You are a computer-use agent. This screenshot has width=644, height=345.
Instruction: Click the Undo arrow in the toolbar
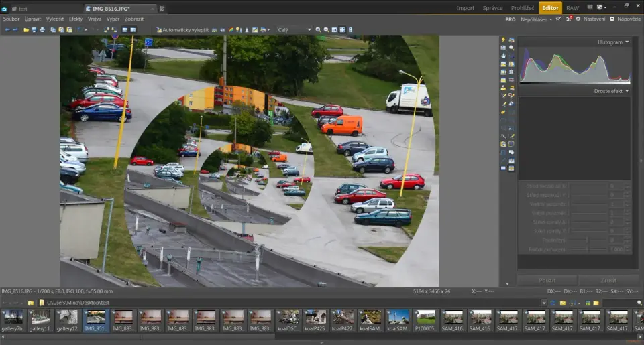tap(7, 30)
